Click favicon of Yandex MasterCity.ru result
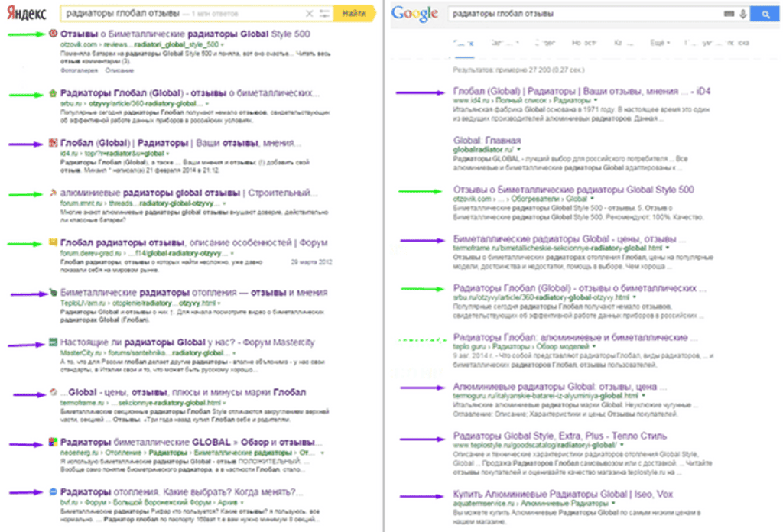Viewport: 783px width, 532px height. [53, 342]
